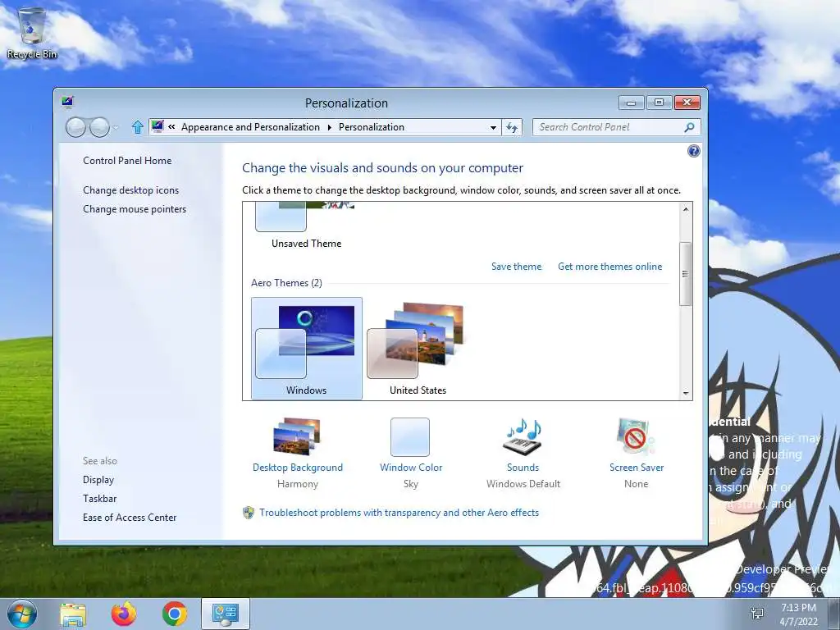Open Help with the blue question mark
Image resolution: width=840 pixels, height=630 pixels.
[x=693, y=151]
